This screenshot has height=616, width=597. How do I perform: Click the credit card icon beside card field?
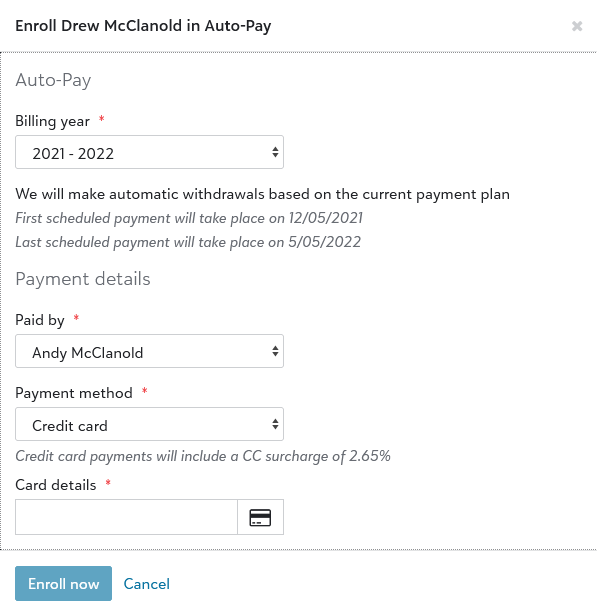tap(260, 517)
